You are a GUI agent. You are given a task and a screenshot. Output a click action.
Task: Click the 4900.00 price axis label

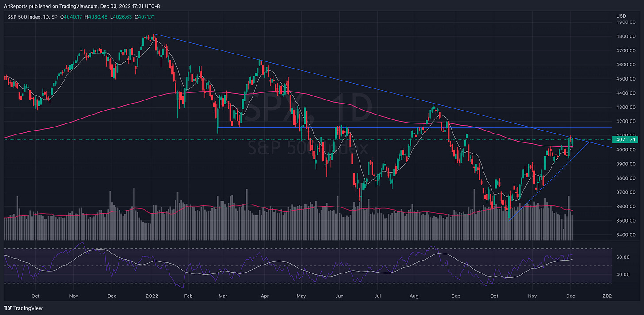coord(626,22)
